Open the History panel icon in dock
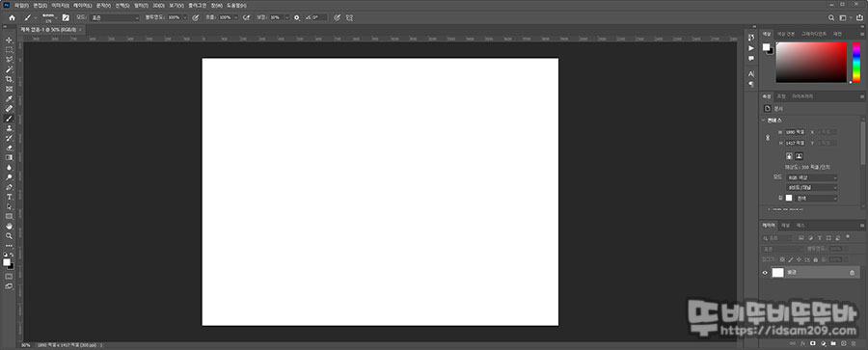Viewport: 868px width, 350px height. 751,38
